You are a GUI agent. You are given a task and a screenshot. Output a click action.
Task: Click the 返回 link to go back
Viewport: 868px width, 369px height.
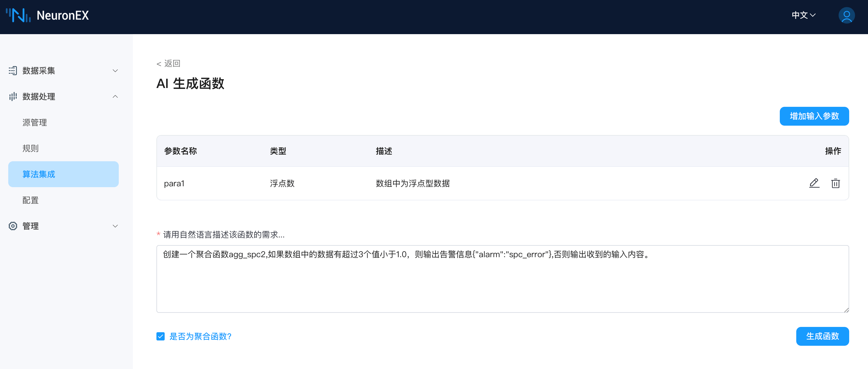(168, 63)
